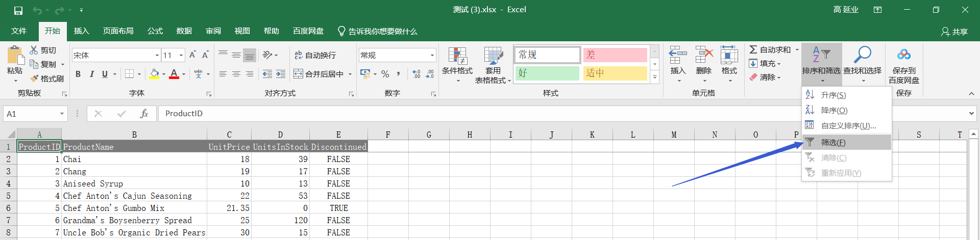Toggle Underline formatting
980x240 pixels.
point(105,74)
